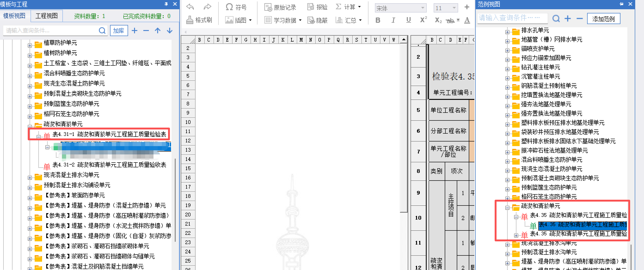Toggle italic formatting
The width and height of the screenshot is (644, 270).
point(393,20)
